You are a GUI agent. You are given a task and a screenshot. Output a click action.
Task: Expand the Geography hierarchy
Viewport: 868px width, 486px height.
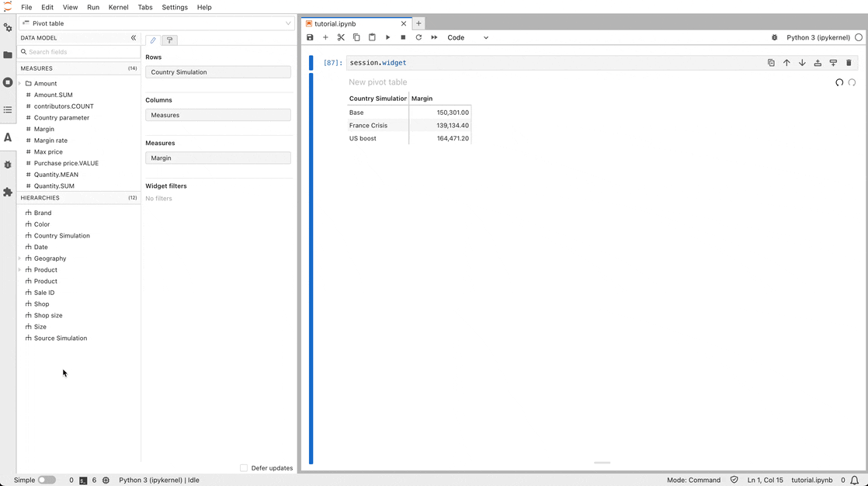pos(19,259)
